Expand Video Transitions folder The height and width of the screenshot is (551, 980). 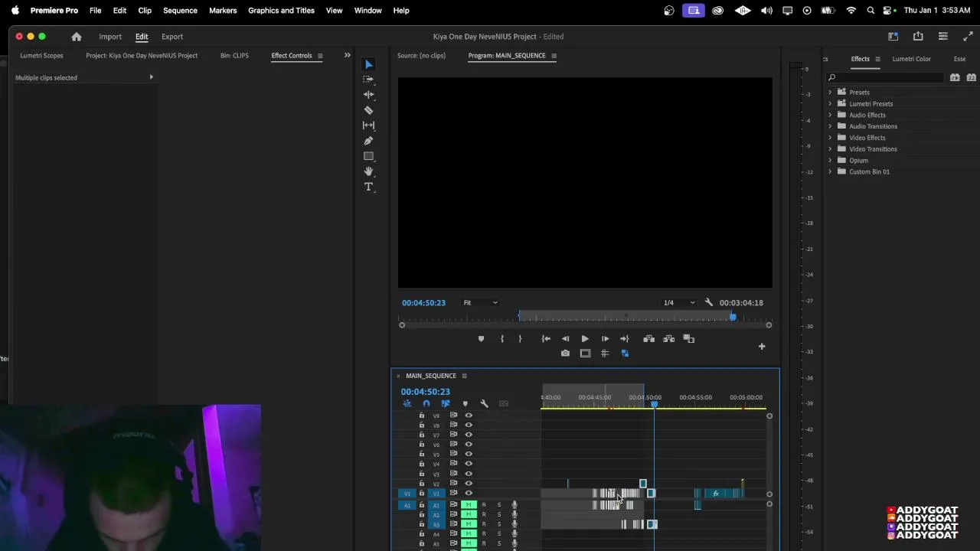[x=830, y=149]
